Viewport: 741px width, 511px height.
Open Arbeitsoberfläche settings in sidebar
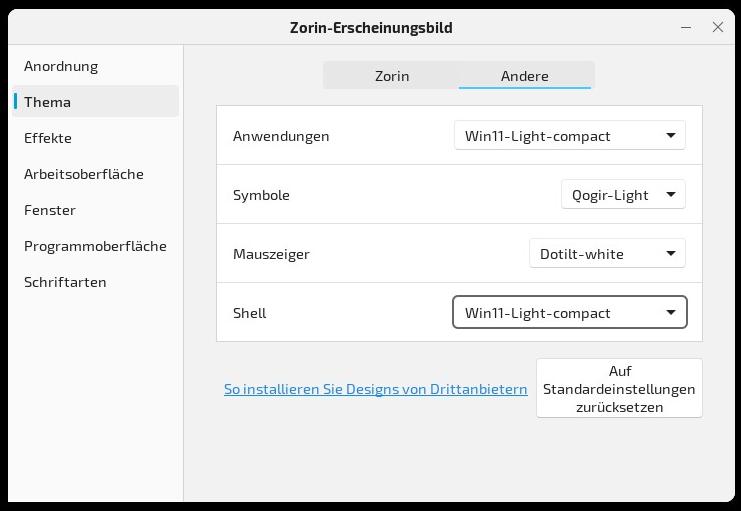point(84,174)
